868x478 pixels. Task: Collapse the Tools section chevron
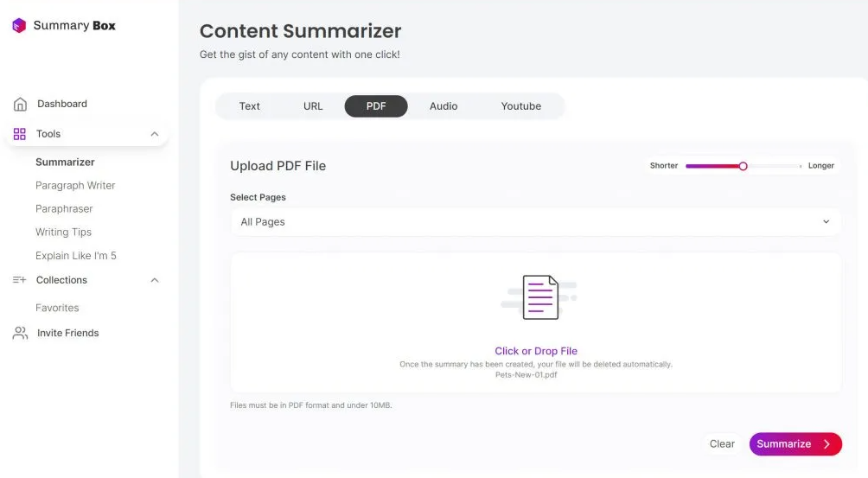[x=155, y=134]
